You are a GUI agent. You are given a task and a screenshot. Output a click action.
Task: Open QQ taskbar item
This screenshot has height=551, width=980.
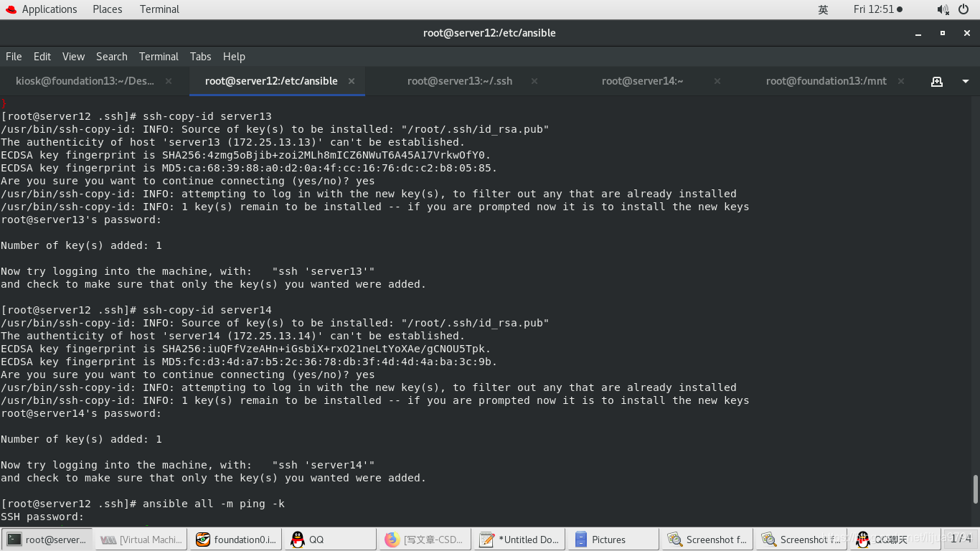tap(330, 540)
